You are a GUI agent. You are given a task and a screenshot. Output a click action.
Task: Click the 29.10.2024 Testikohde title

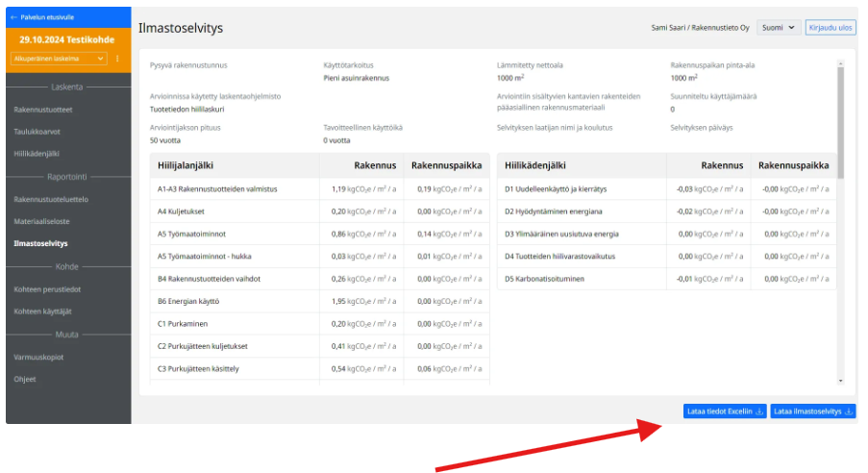pos(67,39)
